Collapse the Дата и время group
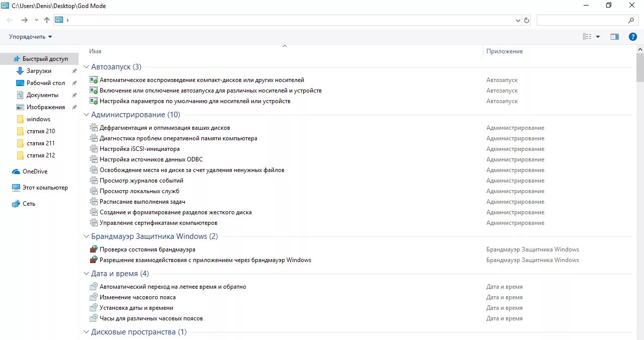644x340 pixels. [86, 274]
